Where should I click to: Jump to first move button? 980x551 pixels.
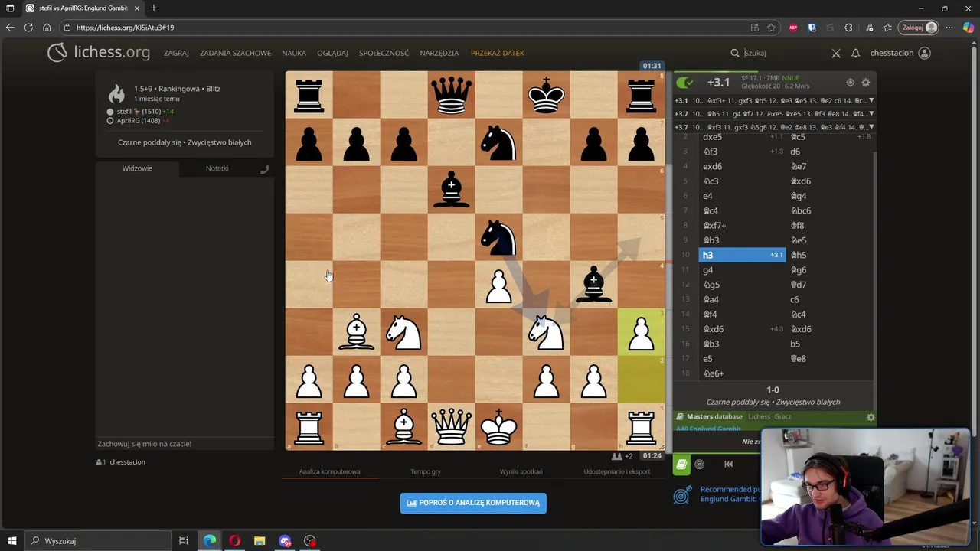coord(728,464)
